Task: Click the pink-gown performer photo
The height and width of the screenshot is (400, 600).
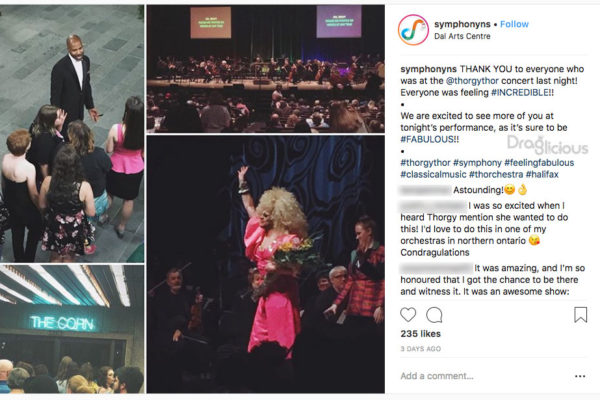Action: [x=266, y=264]
